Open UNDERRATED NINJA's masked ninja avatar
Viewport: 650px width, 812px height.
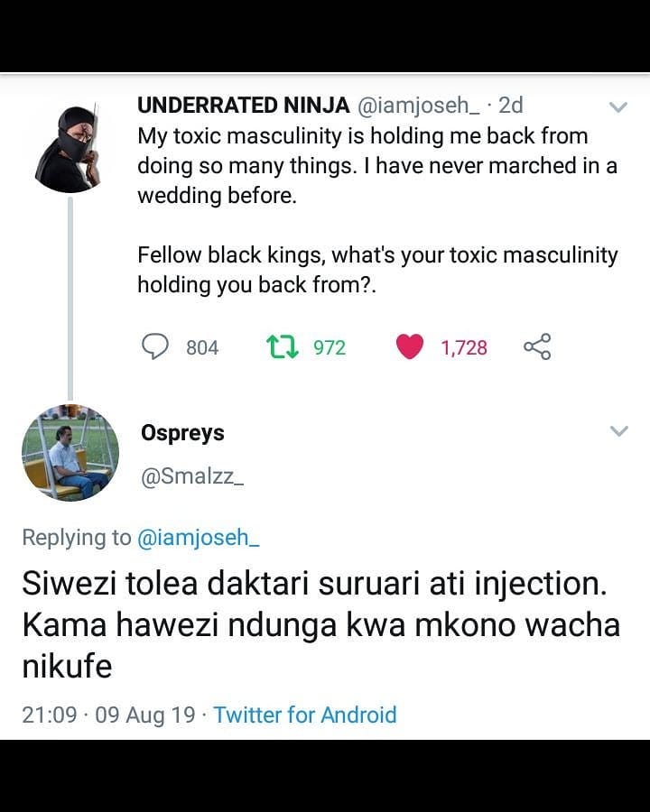coord(68,148)
